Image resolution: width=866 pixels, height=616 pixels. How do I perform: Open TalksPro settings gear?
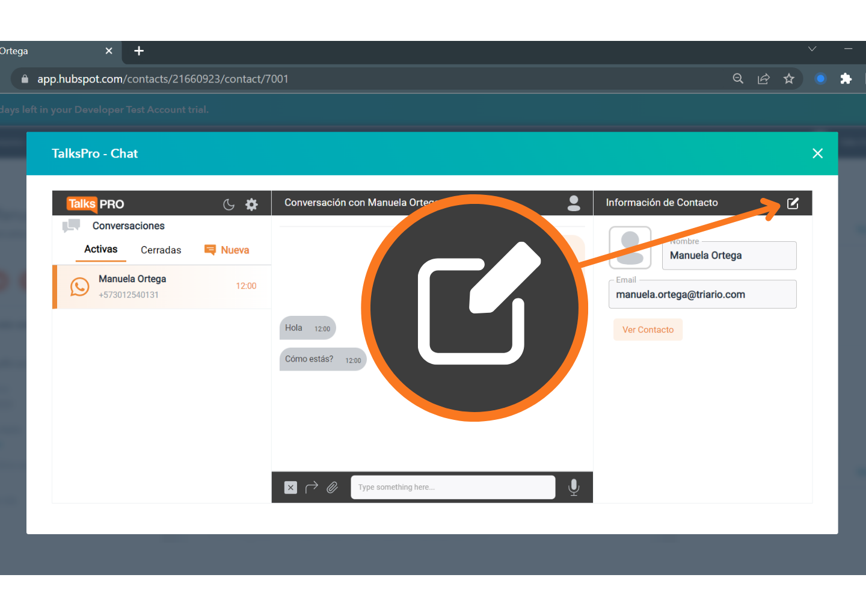(251, 205)
